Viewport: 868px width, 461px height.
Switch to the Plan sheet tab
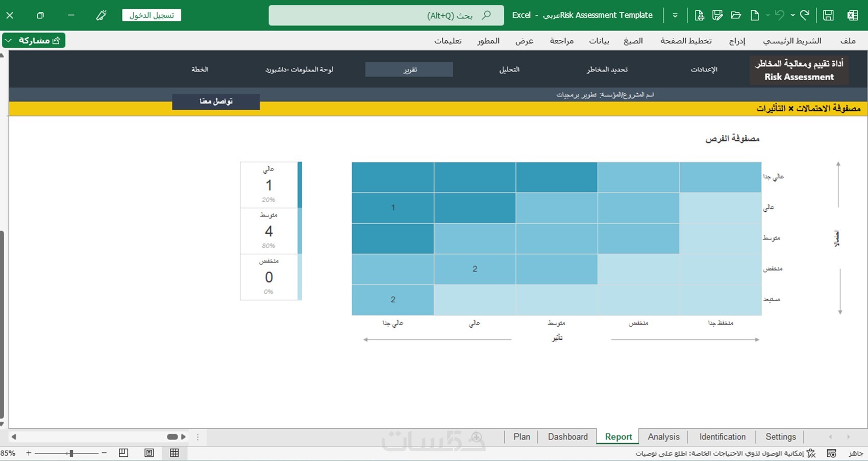pos(522,437)
